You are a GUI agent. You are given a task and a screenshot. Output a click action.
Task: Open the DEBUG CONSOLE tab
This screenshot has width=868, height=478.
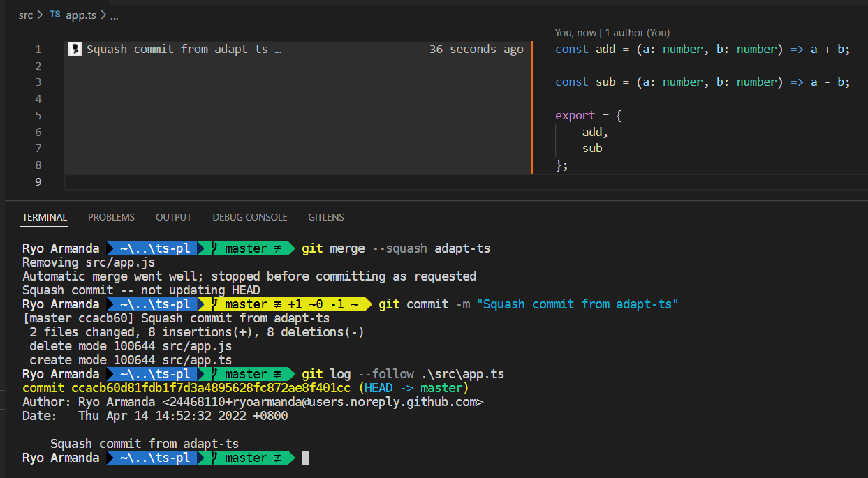point(250,217)
